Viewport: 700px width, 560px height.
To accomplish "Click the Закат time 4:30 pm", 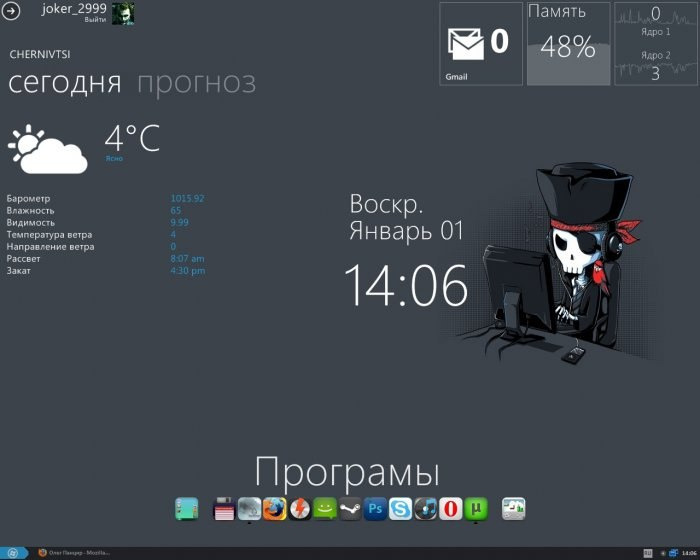I will point(188,271).
